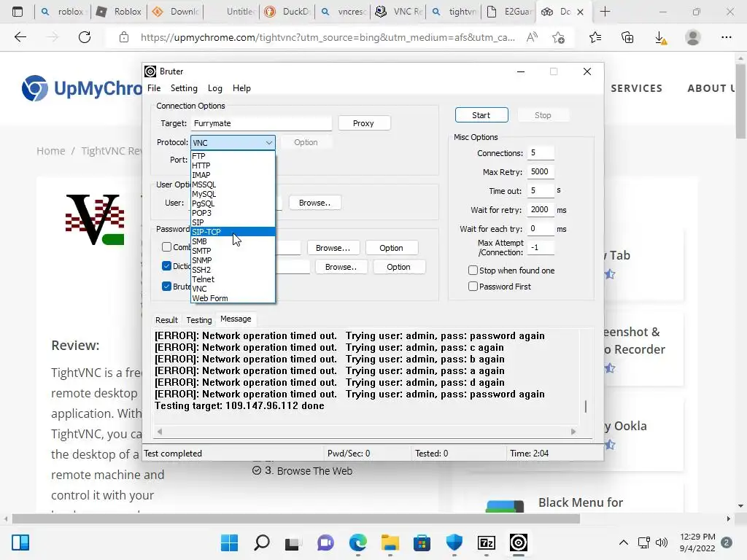747x560 pixels.
Task: Open Task View on taskbar
Action: pos(293,542)
